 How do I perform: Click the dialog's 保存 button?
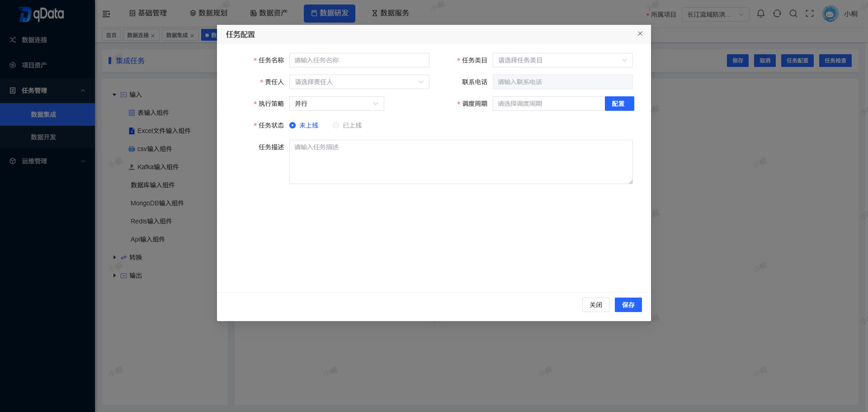coord(628,305)
